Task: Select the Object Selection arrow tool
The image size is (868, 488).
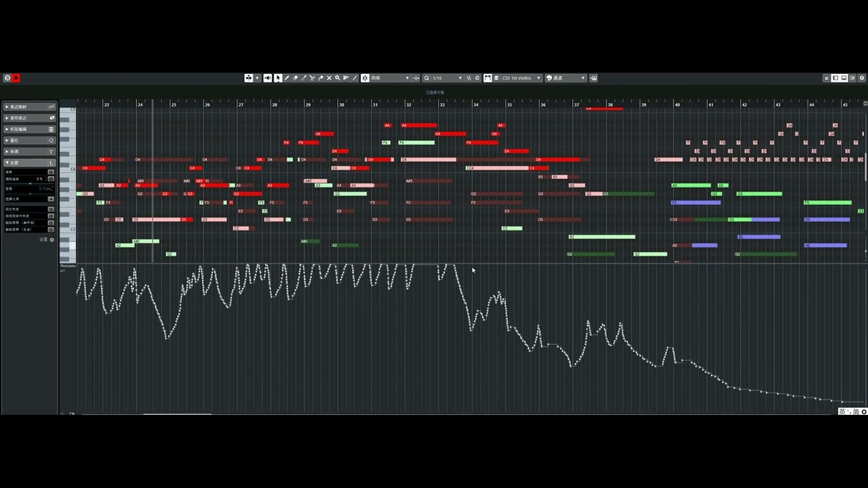Action: point(278,78)
